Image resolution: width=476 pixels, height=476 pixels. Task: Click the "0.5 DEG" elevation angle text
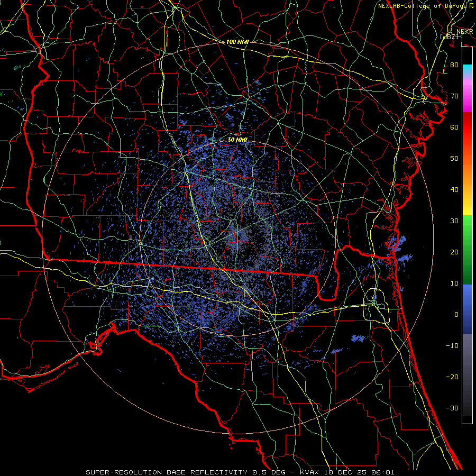269,472
